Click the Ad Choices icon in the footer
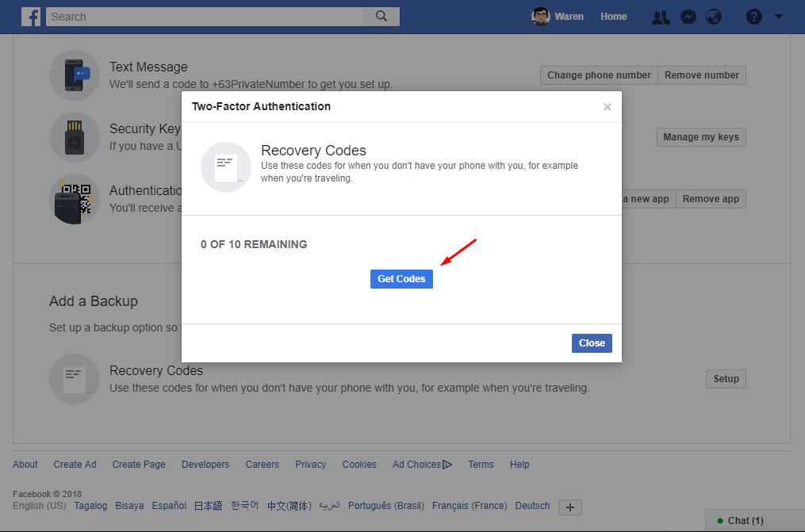The image size is (805, 532). point(447,464)
